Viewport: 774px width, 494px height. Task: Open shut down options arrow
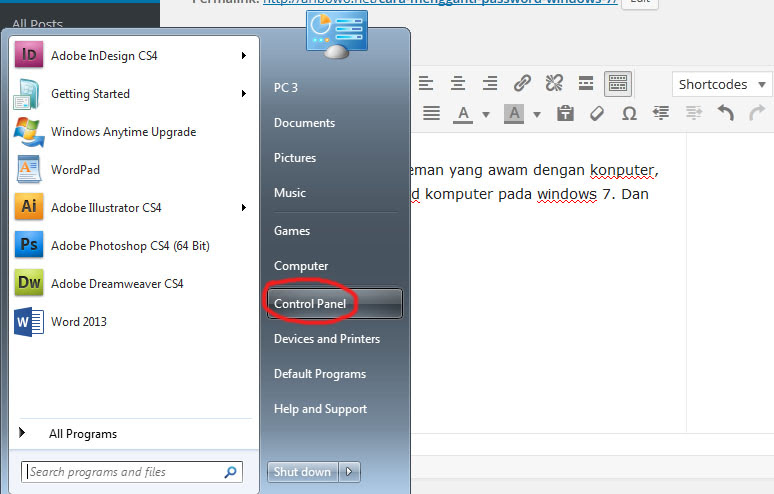click(349, 472)
